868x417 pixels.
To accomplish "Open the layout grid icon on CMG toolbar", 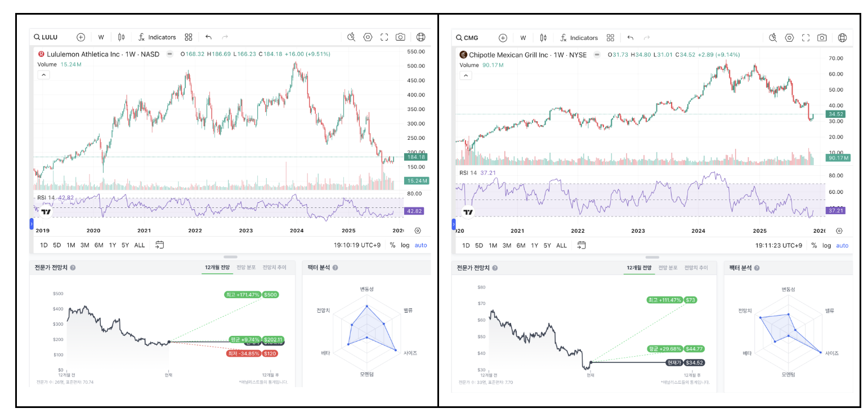I will tap(610, 38).
